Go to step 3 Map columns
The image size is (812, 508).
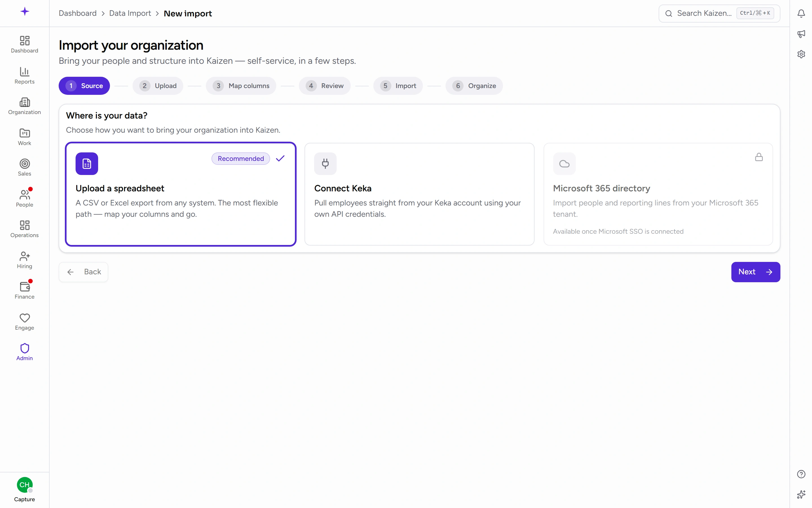(x=241, y=86)
